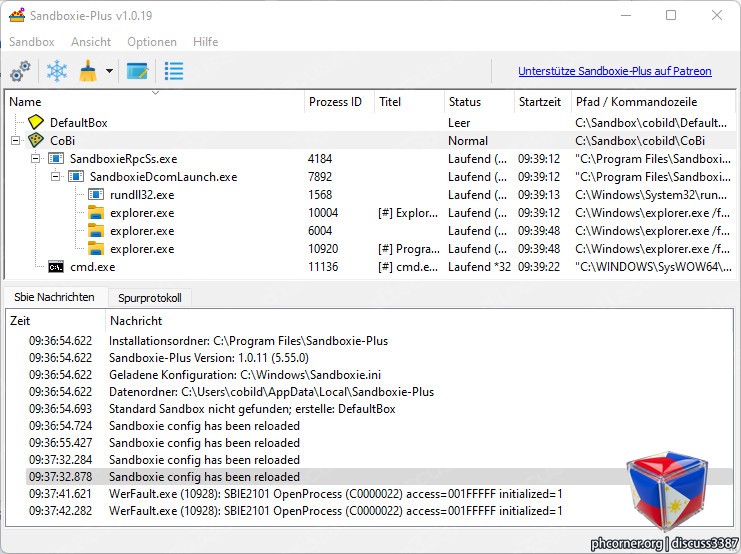Click the list view toolbar icon
The image size is (741, 554).
pos(174,71)
